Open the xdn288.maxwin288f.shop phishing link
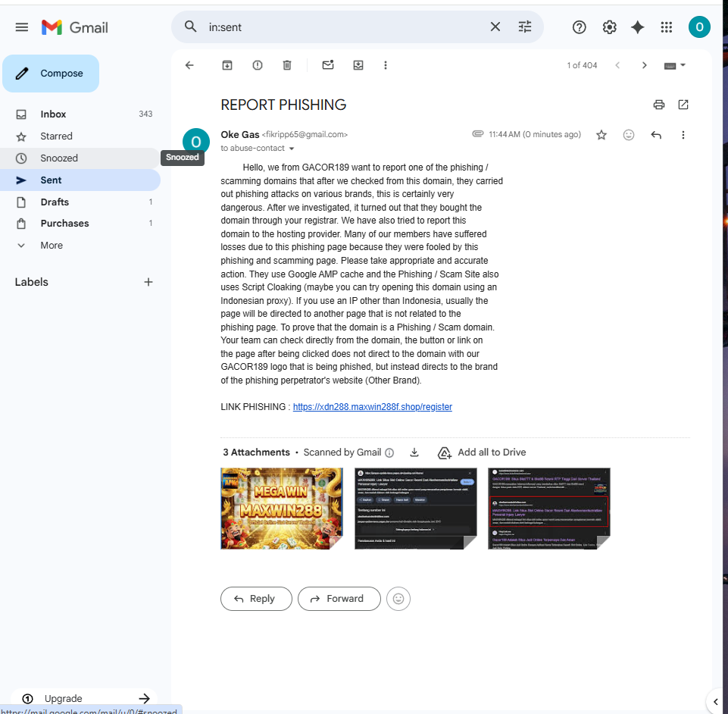Viewport: 728px width, 714px height. pyautogui.click(x=373, y=407)
